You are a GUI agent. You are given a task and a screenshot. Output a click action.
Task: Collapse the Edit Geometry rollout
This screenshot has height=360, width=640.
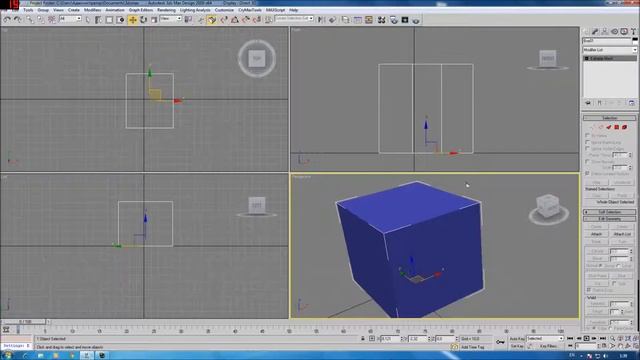pyautogui.click(x=610, y=219)
